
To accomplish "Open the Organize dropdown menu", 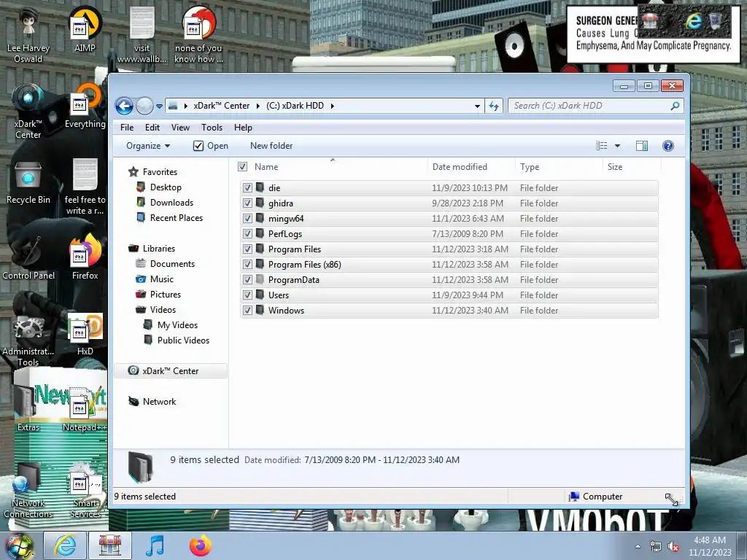I will 147,146.
